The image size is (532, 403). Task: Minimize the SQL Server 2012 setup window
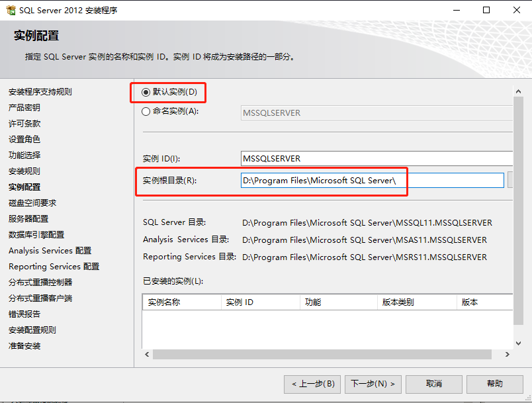pyautogui.click(x=457, y=10)
